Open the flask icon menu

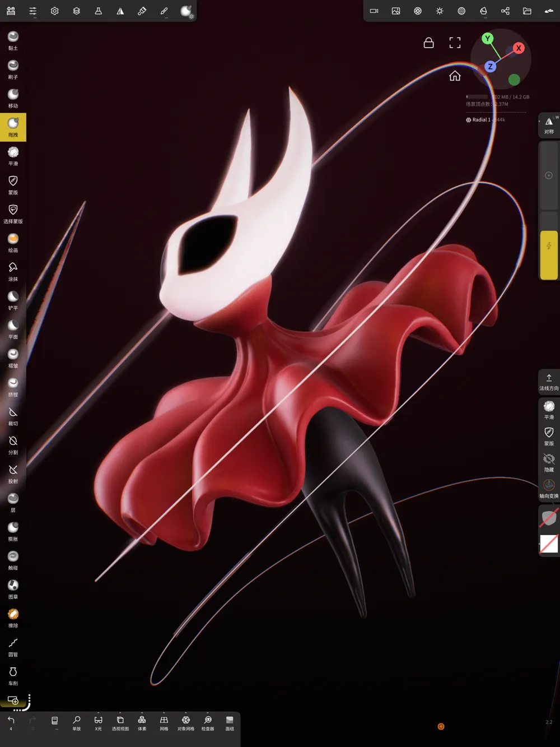[99, 11]
